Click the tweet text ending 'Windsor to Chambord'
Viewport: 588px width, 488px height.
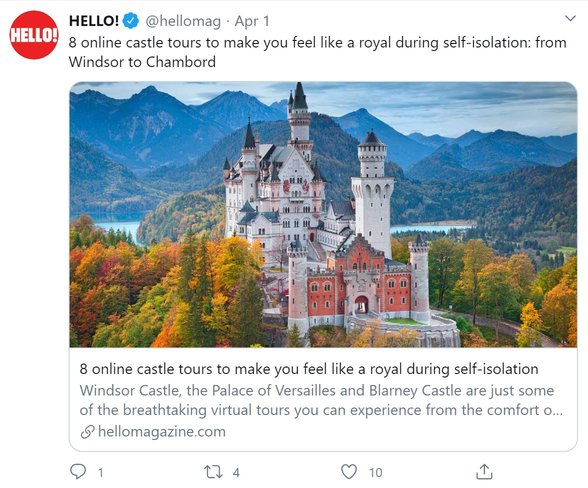pos(142,62)
